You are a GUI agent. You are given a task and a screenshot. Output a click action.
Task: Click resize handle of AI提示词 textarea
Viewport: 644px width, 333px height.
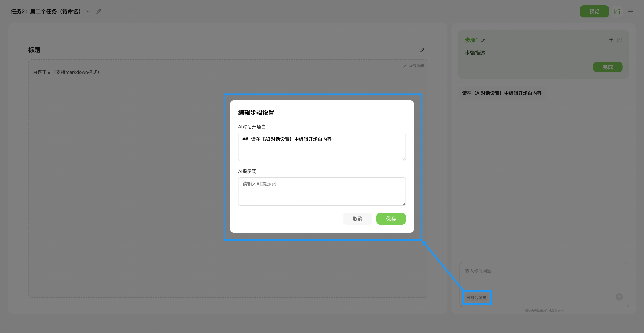point(404,204)
